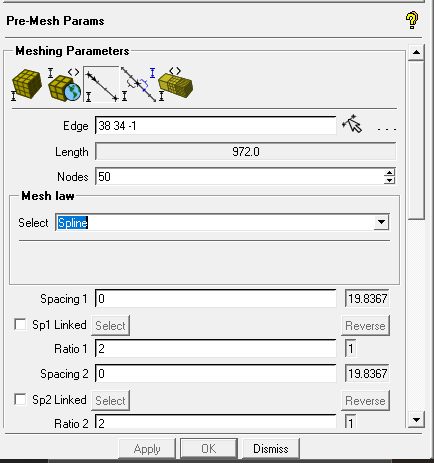Click the three dots beside Edge field
The image size is (434, 463).
click(387, 129)
